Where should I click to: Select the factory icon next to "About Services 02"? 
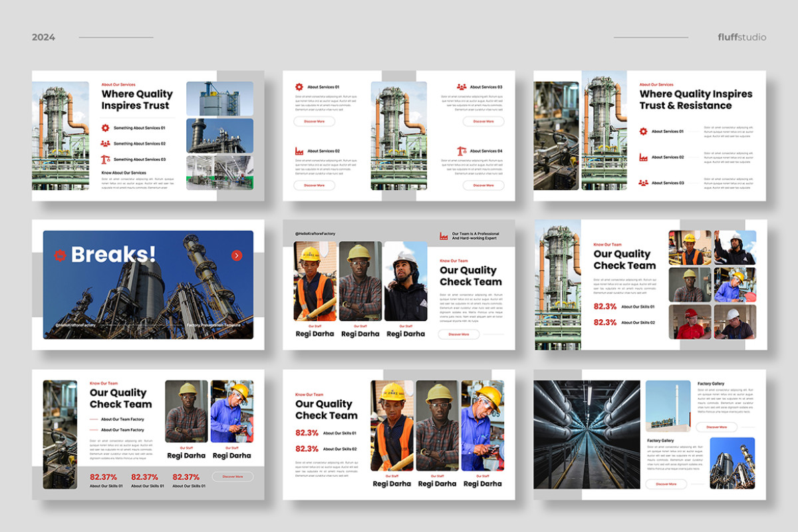[299, 151]
